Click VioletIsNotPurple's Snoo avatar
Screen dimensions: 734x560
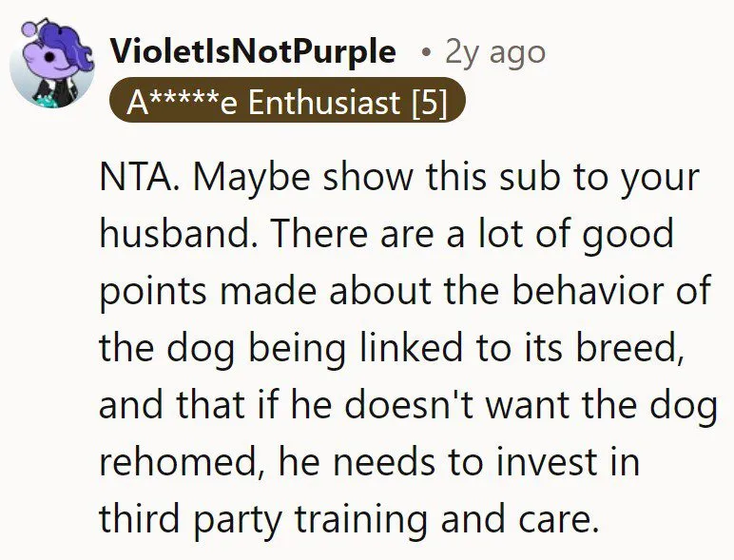(x=52, y=64)
